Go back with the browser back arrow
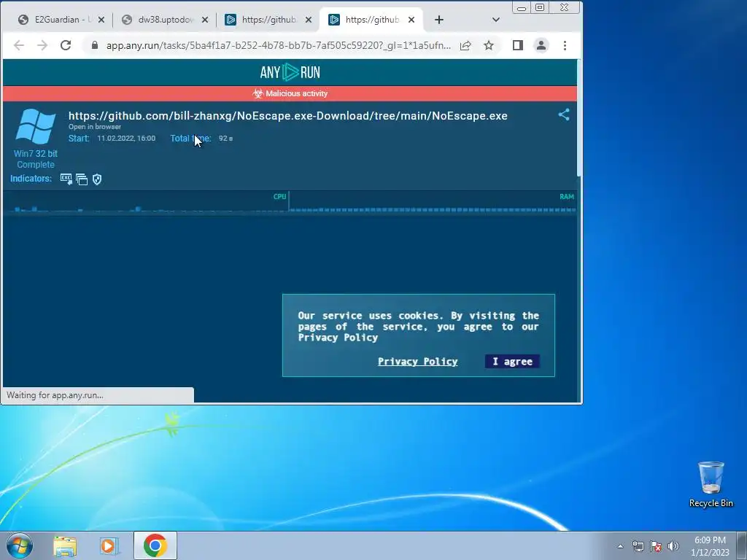Screen dimensions: 747x560 point(18,45)
